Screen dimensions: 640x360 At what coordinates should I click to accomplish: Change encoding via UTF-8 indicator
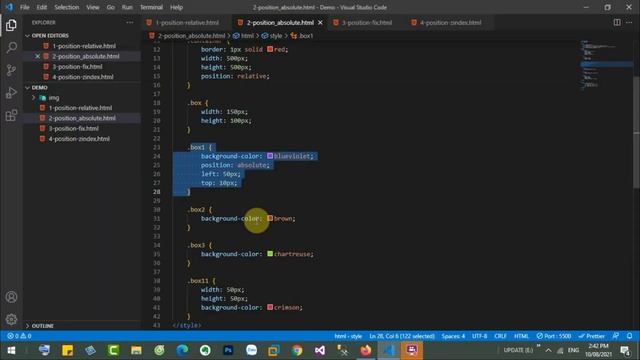[480, 336]
